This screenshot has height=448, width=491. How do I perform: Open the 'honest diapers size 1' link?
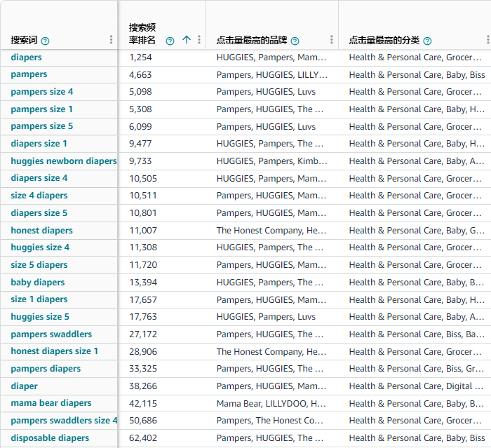pos(55,351)
